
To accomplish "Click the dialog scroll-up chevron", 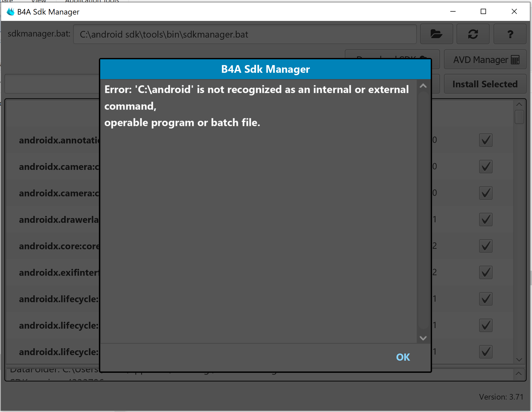I will 423,85.
